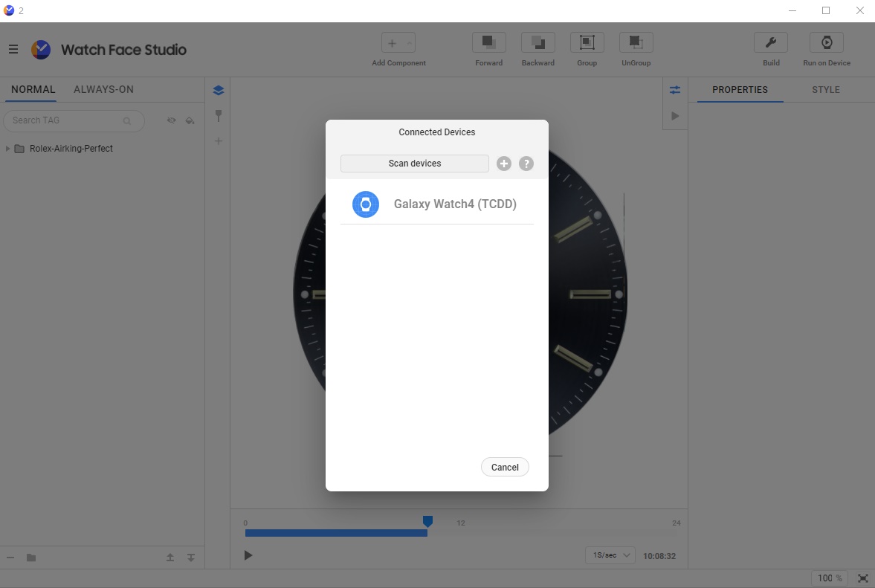This screenshot has width=875, height=588.
Task: Open the PROPERTIES tab
Action: point(740,90)
